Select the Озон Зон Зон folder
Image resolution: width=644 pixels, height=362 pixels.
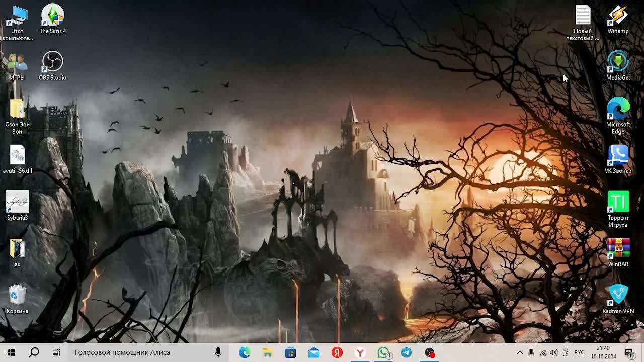coord(17,116)
